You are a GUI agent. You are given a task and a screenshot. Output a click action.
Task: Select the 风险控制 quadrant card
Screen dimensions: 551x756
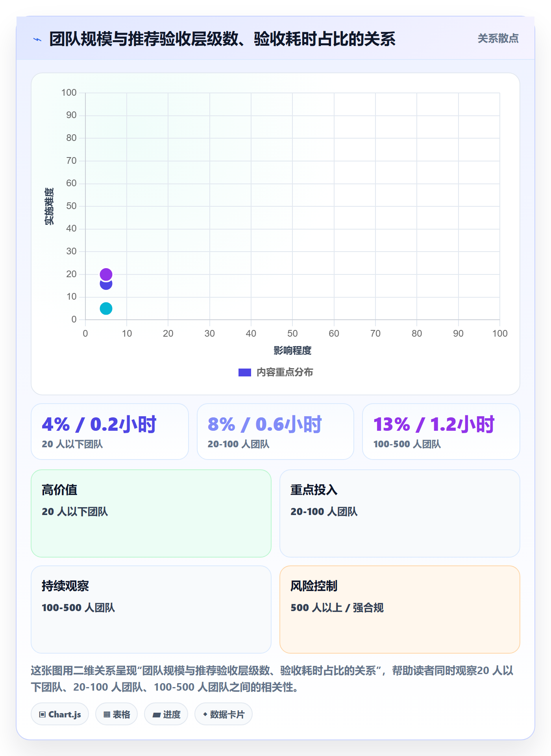(400, 610)
